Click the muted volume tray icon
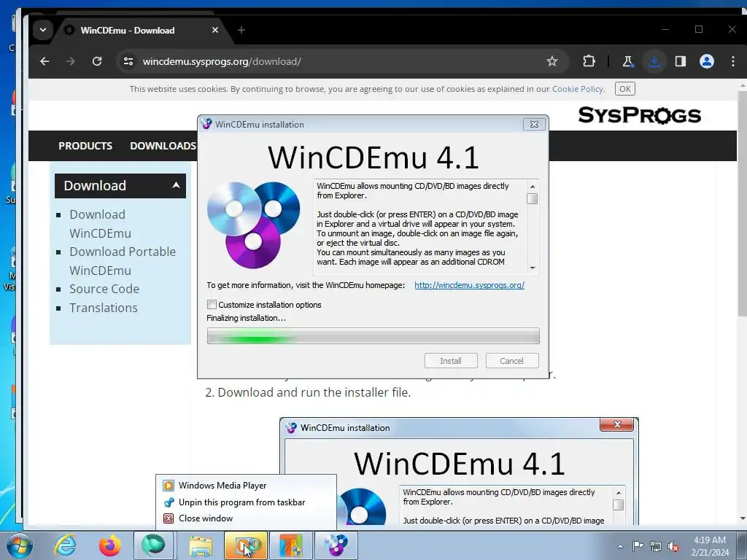 673,546
